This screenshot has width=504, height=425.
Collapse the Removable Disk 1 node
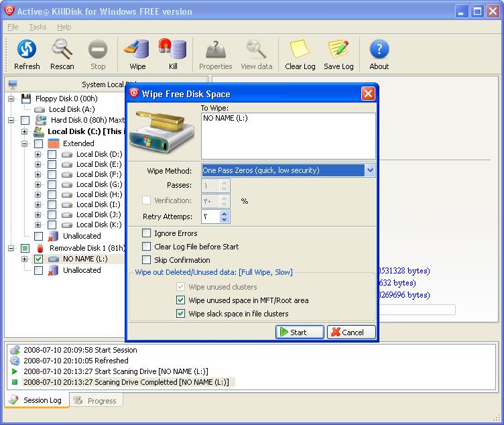[11, 248]
